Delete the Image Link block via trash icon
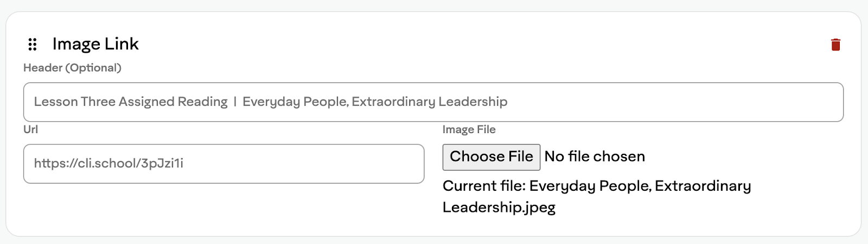The image size is (868, 244). point(835,45)
